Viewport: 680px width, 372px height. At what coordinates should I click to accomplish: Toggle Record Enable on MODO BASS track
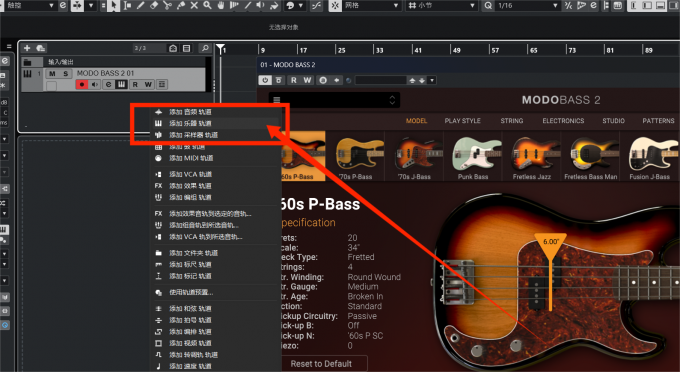pos(82,85)
